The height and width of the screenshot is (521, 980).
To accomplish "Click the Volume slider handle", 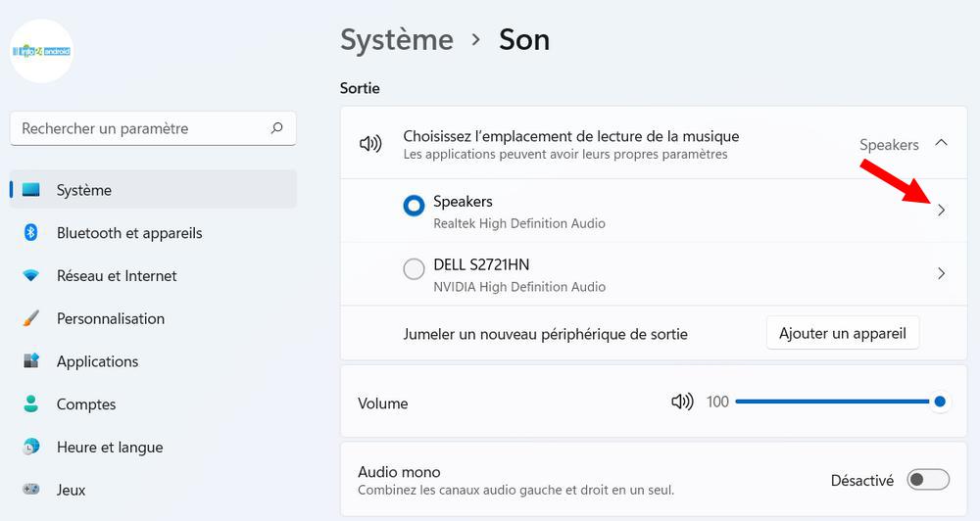I will click(940, 402).
